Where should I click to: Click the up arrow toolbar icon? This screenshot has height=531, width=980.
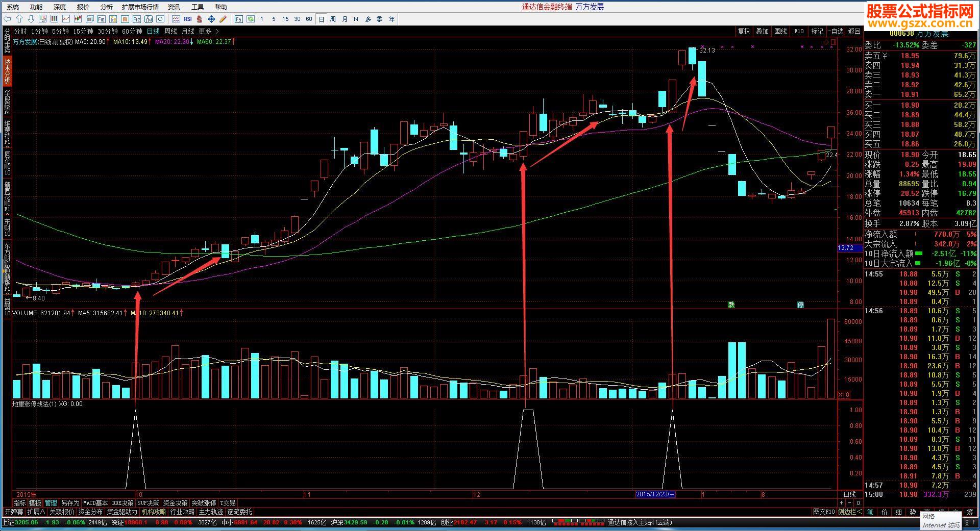click(19, 19)
